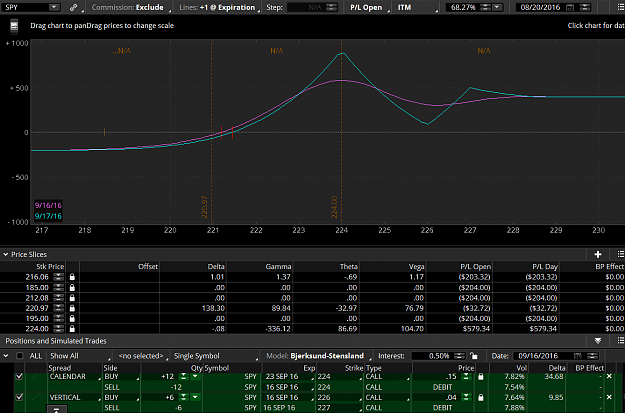Viewport: 625px width, 413px height.
Task: Click Commission: Exclude setting
Action: 129,8
